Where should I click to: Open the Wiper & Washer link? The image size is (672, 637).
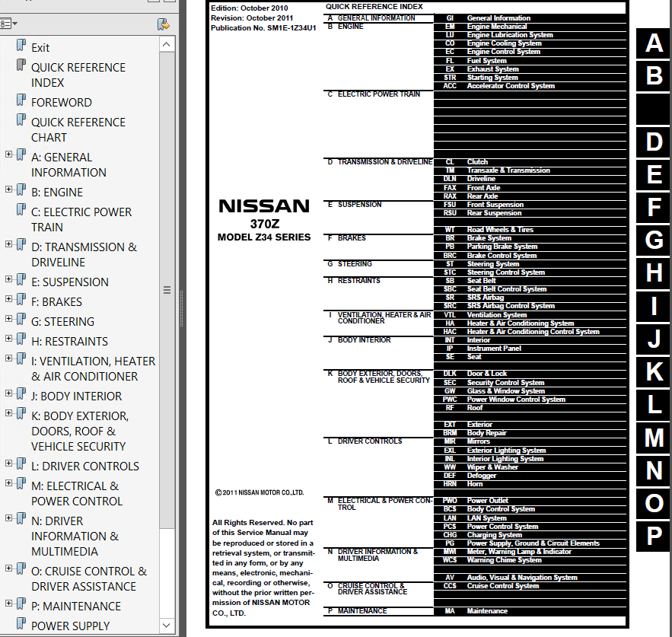(492, 467)
